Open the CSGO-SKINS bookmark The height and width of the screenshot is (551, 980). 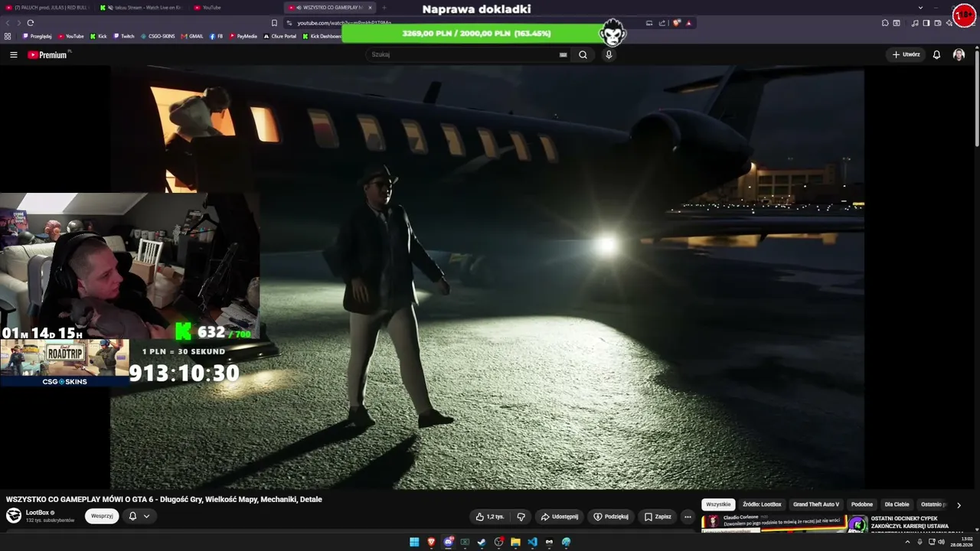pos(158,36)
